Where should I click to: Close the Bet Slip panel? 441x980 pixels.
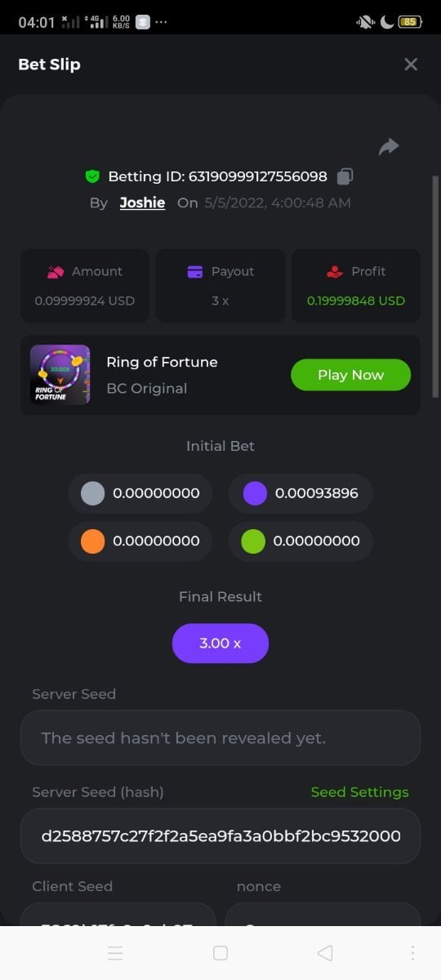tap(411, 64)
